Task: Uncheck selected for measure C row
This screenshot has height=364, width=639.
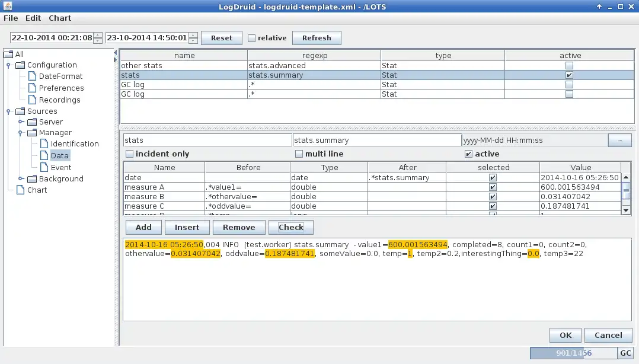Action: (493, 206)
